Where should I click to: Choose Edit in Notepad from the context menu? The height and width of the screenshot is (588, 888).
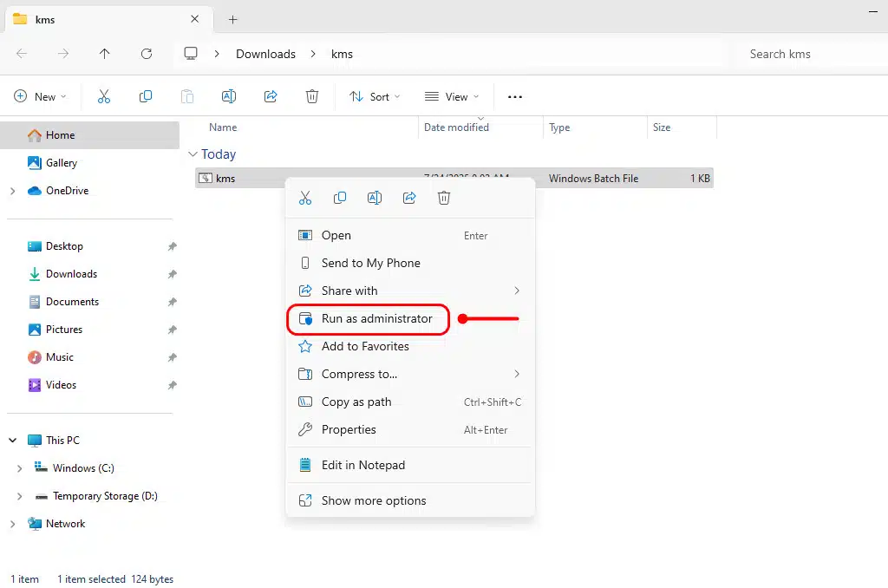362,466
